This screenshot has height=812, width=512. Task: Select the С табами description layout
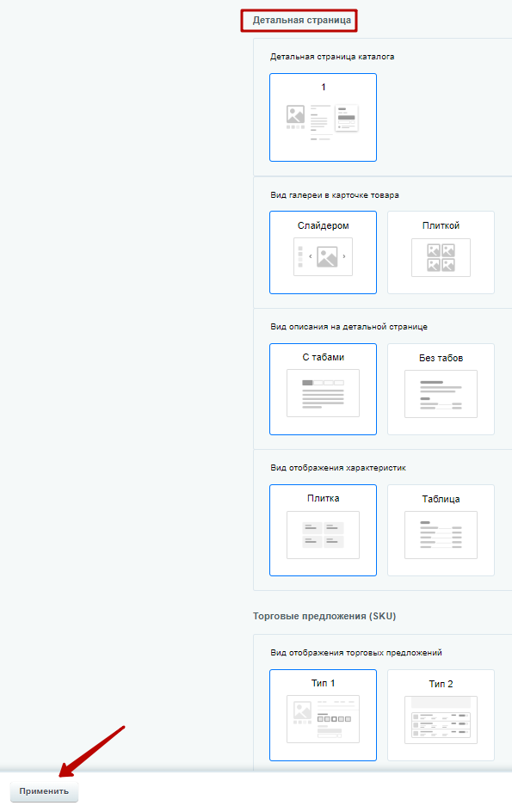[323, 389]
